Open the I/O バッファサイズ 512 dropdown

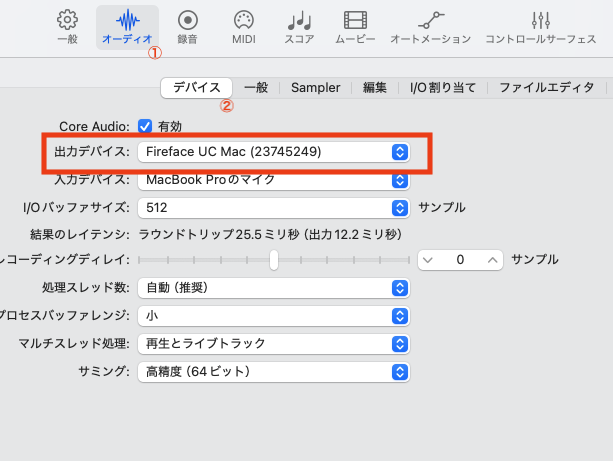click(273, 208)
